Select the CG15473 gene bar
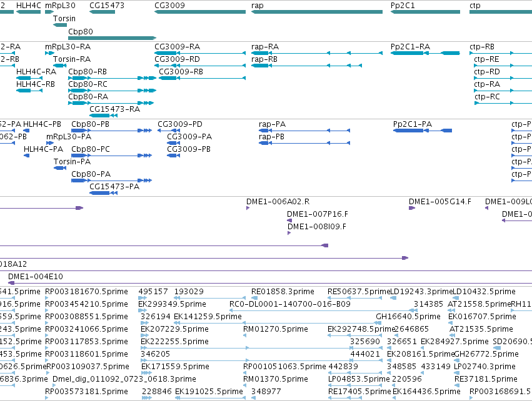 [x=102, y=12]
